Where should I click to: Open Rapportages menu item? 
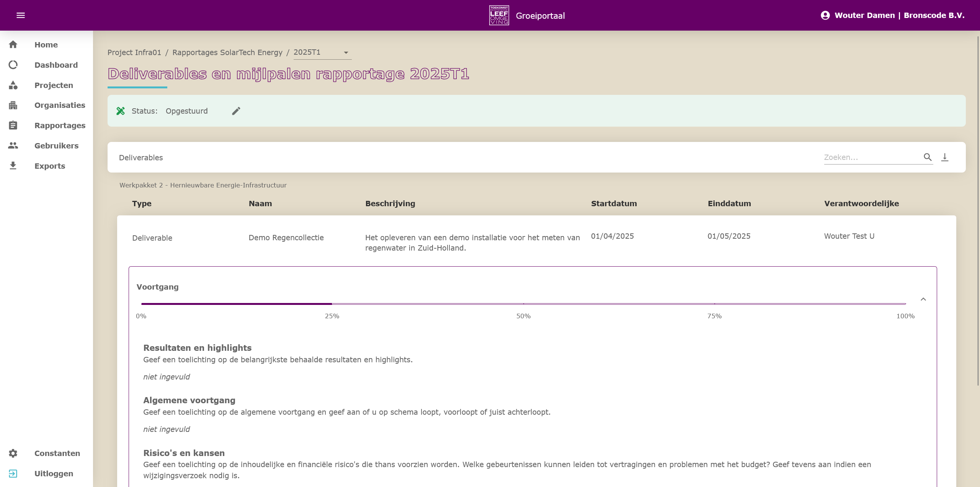point(60,125)
